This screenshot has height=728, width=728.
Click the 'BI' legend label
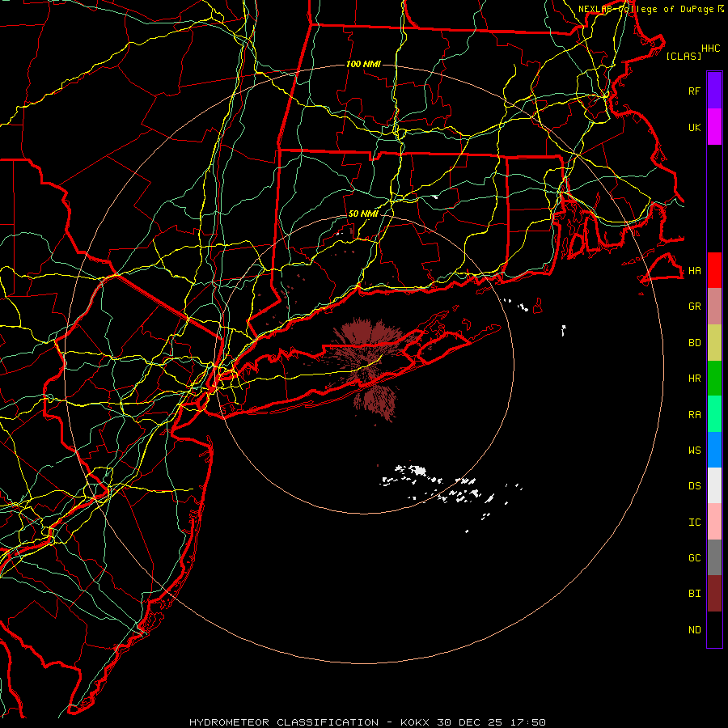(694, 594)
